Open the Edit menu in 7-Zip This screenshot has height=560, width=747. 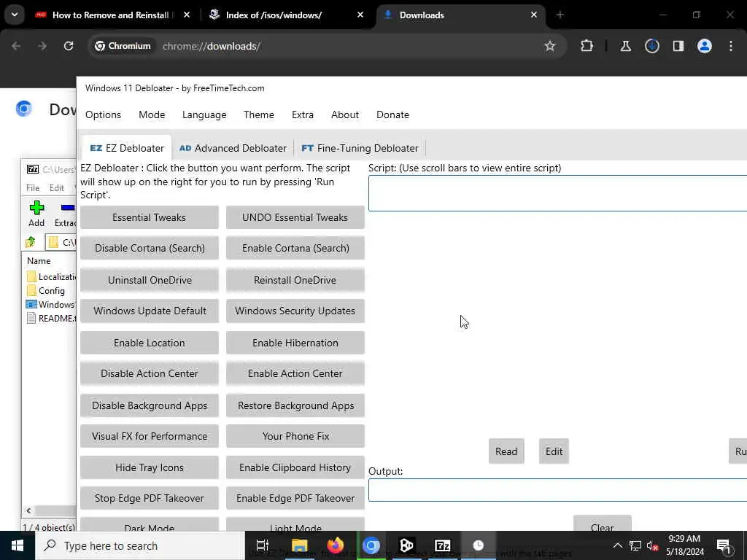tap(57, 188)
